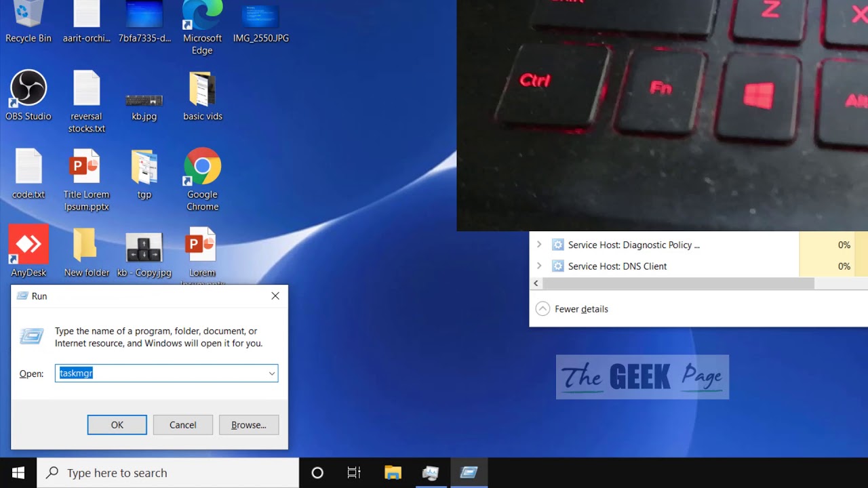Select the Lorem PowerPoint file above Run dialog
Viewport: 868px width, 488px height.
point(202,254)
